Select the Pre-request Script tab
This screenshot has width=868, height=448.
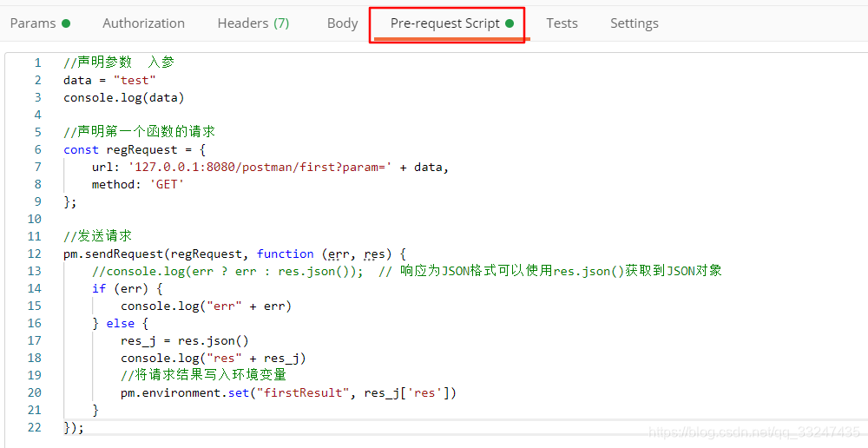[451, 23]
